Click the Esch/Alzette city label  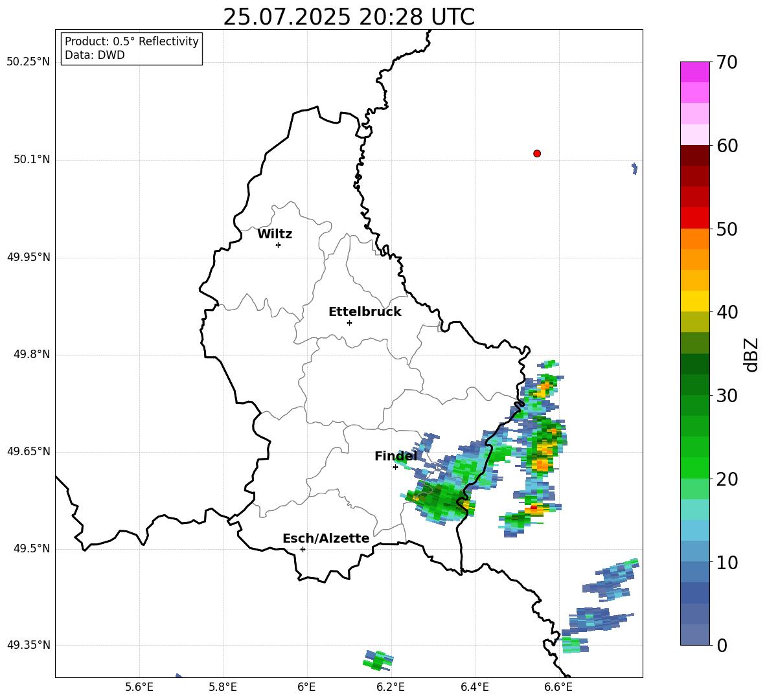point(326,538)
